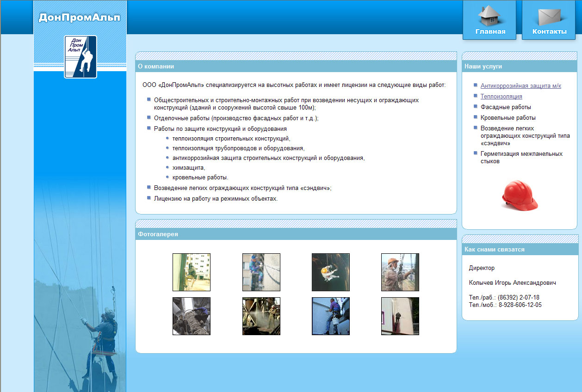The image size is (582, 392).
Task: Click the bullet icon beside Кровельные работы
Action: click(x=476, y=117)
